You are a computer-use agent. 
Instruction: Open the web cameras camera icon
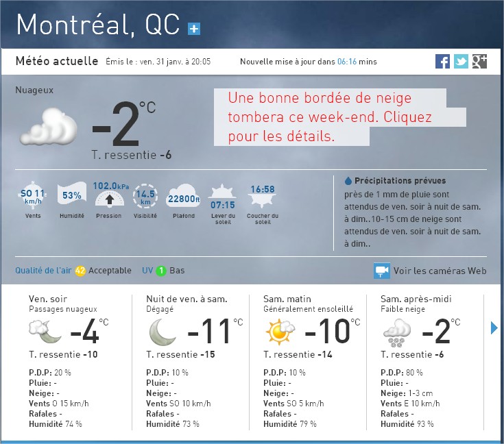[x=382, y=271]
